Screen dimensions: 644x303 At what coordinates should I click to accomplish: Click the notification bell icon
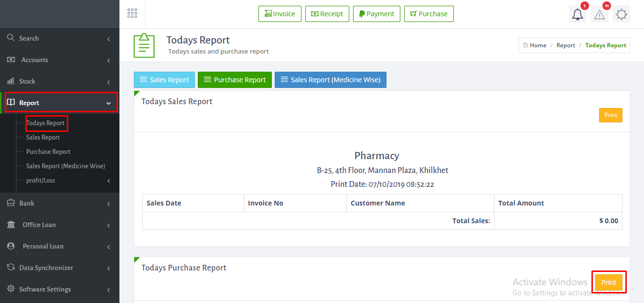tap(578, 14)
